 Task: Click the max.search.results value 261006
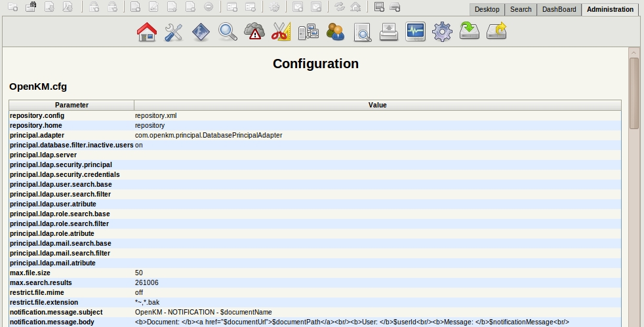click(147, 283)
